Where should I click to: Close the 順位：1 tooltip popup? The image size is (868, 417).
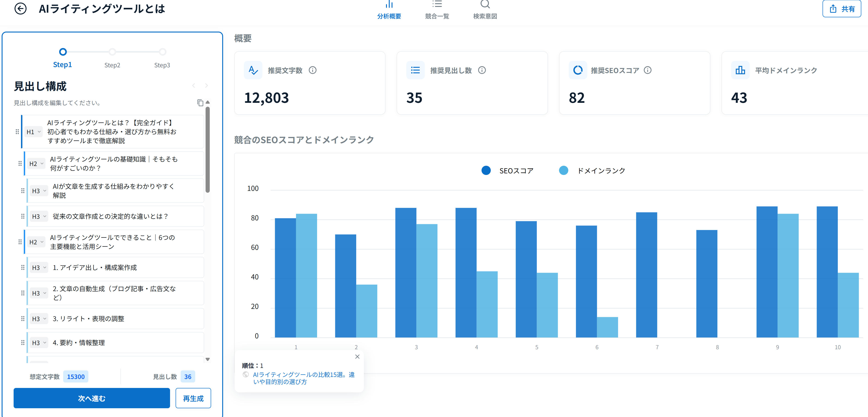[x=357, y=356]
